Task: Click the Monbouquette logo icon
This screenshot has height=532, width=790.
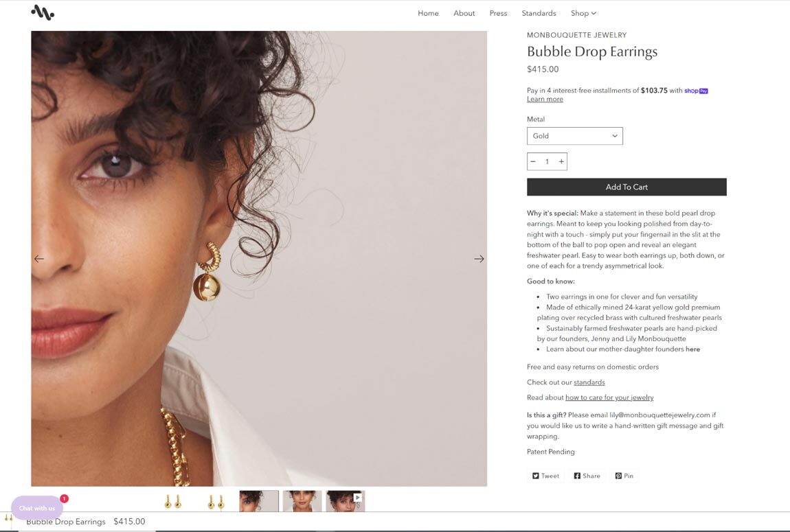Action: pos(43,12)
